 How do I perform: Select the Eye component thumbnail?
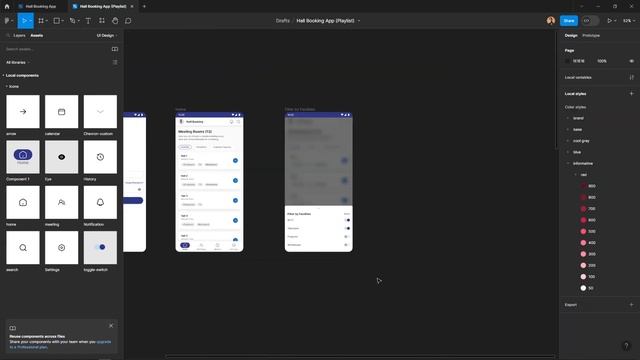(61, 157)
